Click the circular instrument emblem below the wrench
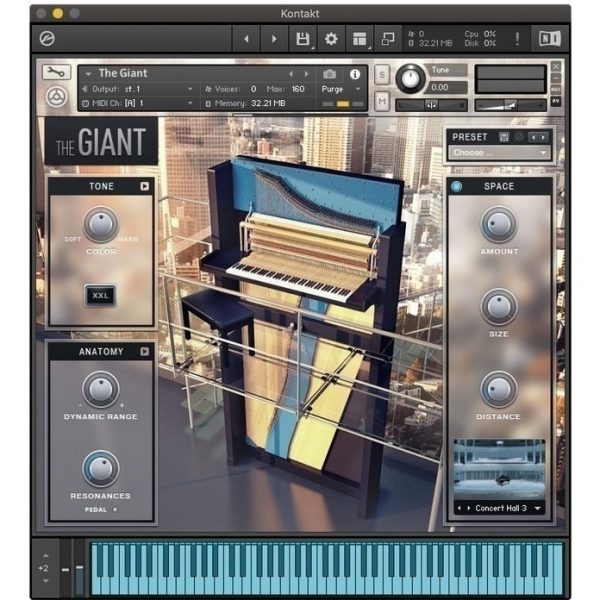This screenshot has width=600, height=600. tap(57, 97)
